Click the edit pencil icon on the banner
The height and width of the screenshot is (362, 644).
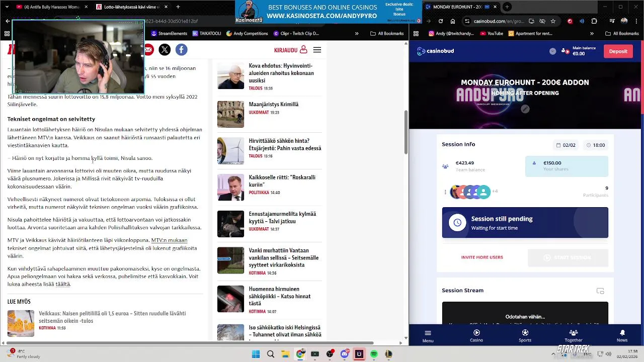[525, 109]
